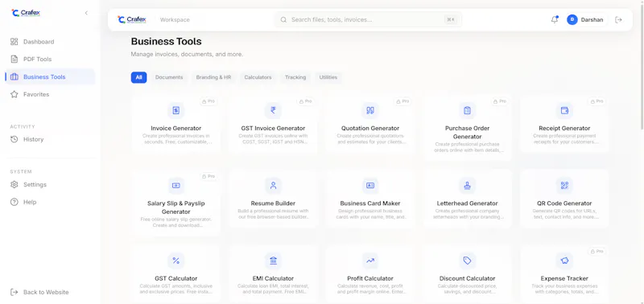Switch to the Calculators filter tab
This screenshot has width=644, height=304.
(258, 77)
